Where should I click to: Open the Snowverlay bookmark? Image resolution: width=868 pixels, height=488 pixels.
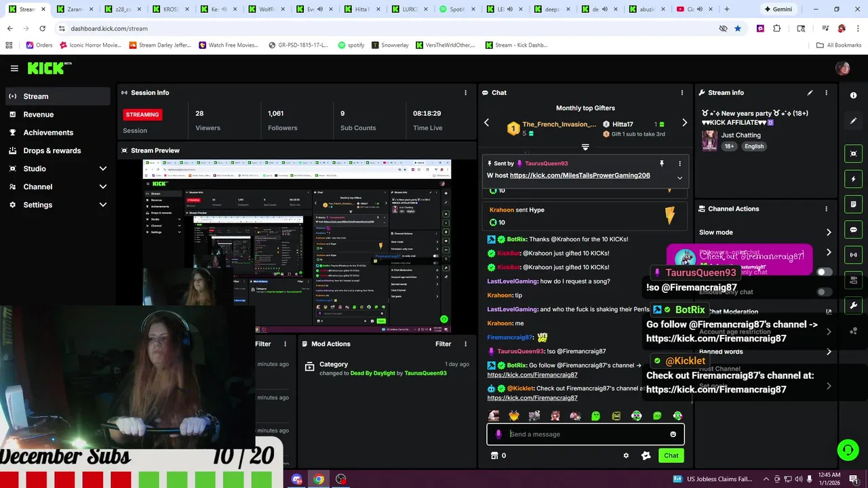click(391, 45)
